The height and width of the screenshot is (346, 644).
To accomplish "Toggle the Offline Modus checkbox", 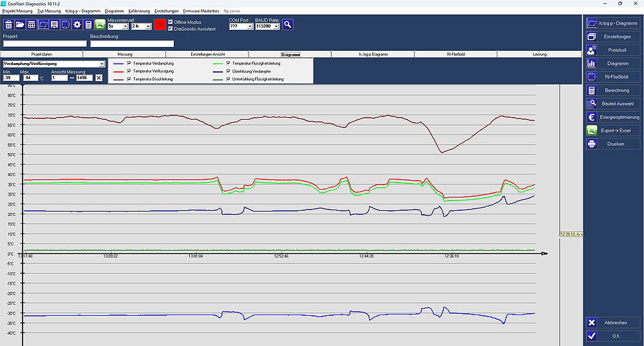I will [x=171, y=22].
